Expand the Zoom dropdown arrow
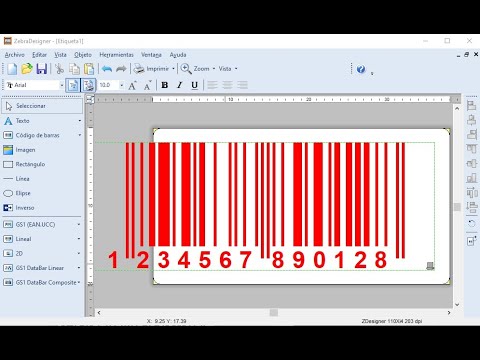This screenshot has height=360, width=480. 214,69
